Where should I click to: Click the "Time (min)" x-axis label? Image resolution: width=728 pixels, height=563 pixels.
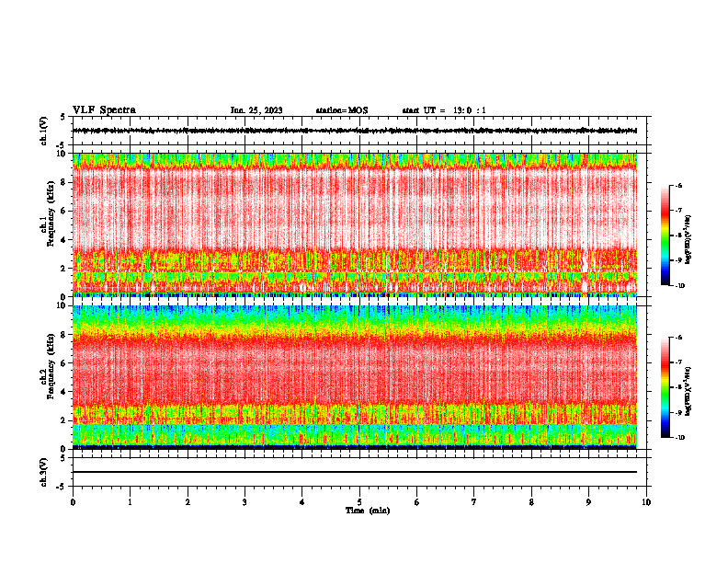coord(368,511)
